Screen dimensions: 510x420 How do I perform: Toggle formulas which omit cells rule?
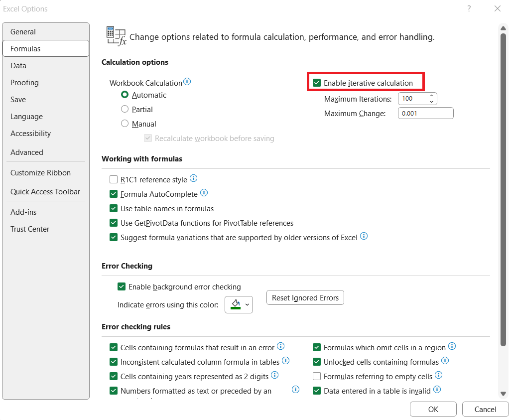[x=317, y=347]
